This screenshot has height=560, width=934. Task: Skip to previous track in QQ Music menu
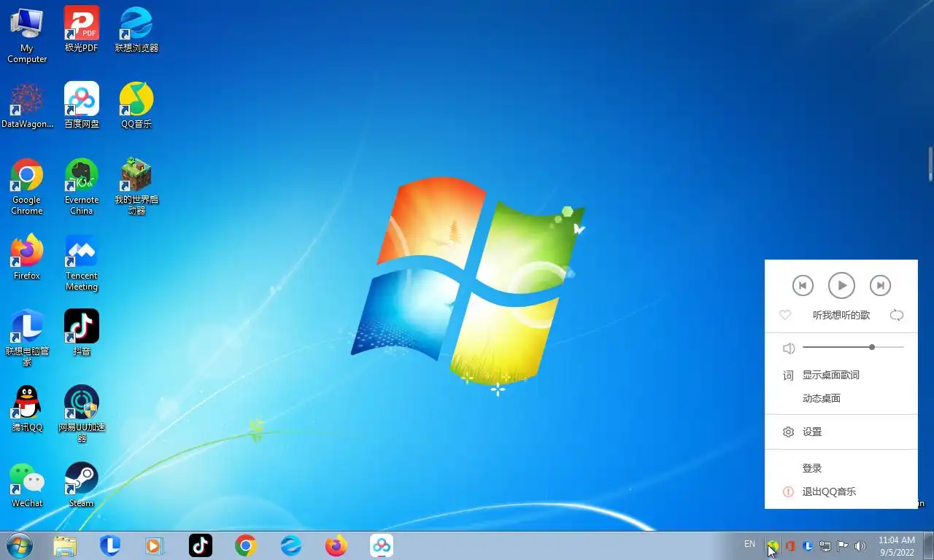coord(803,286)
